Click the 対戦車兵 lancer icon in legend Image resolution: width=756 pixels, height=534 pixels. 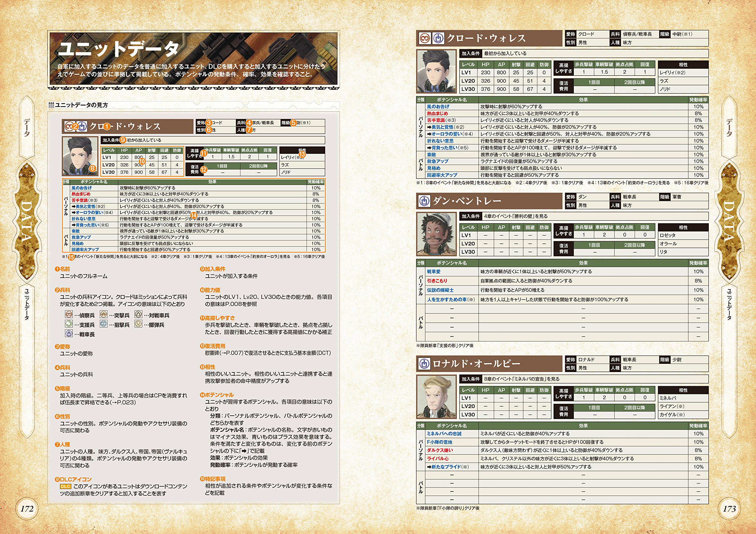[138, 314]
